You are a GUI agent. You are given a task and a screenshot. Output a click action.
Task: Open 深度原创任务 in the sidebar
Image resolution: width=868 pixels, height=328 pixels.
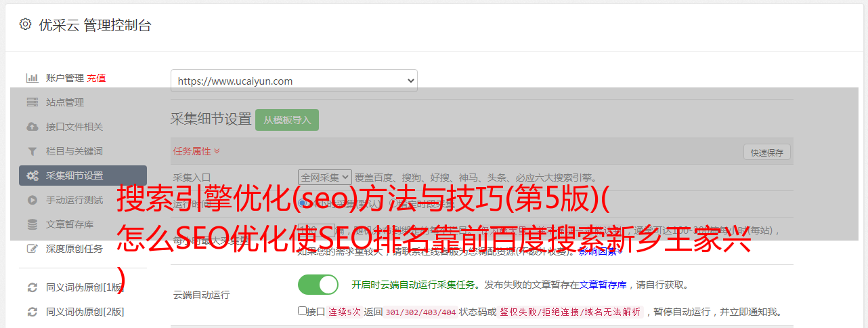(74, 249)
